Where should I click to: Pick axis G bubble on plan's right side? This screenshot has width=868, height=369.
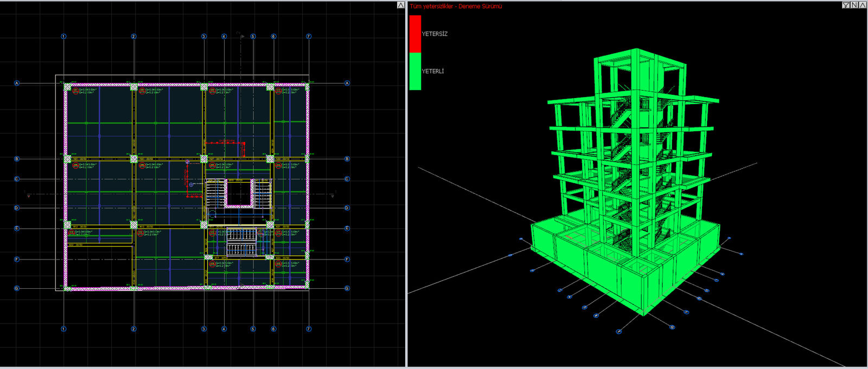point(347,288)
